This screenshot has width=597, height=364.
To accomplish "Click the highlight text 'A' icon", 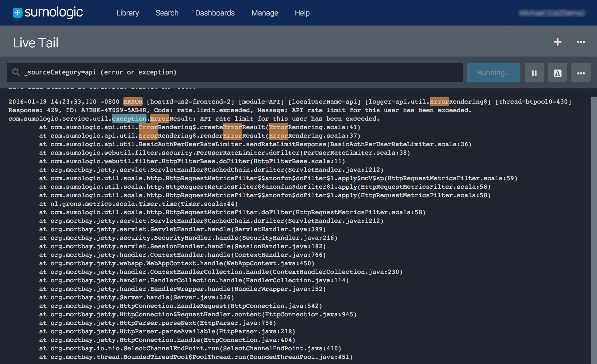I will click(x=557, y=73).
